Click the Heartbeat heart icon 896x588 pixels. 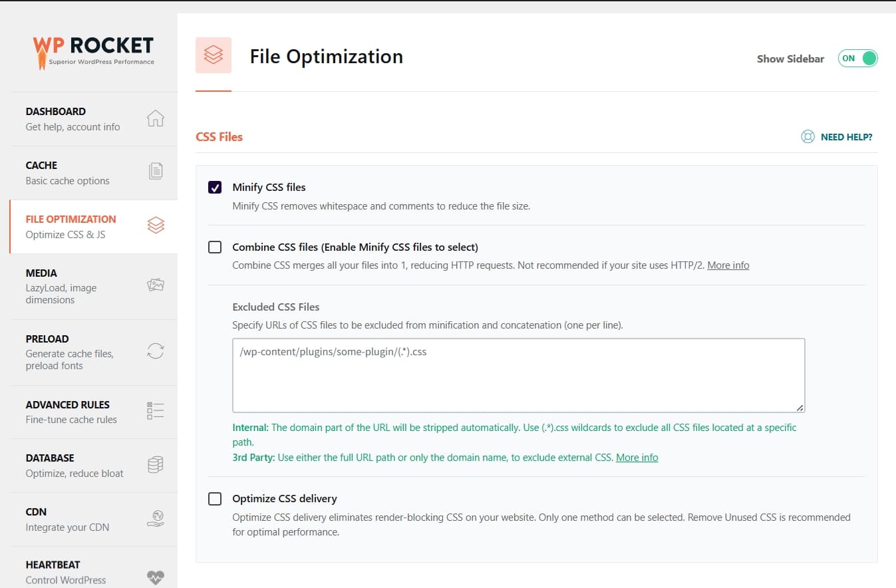click(x=155, y=577)
